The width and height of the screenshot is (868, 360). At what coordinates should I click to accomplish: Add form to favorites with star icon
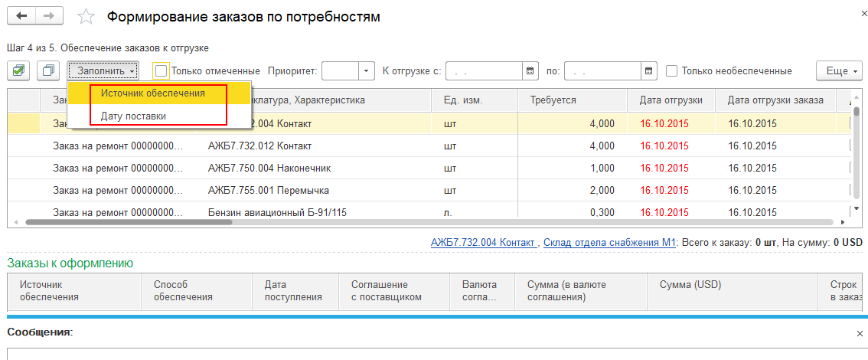(86, 17)
